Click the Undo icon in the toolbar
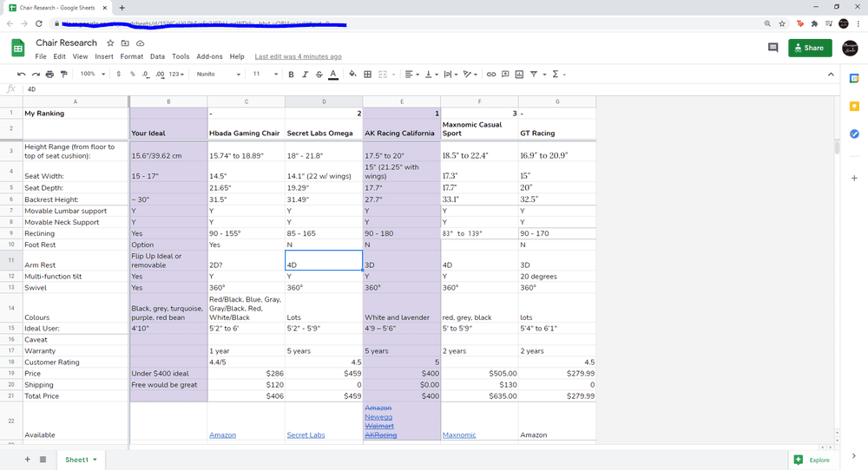 click(22, 74)
